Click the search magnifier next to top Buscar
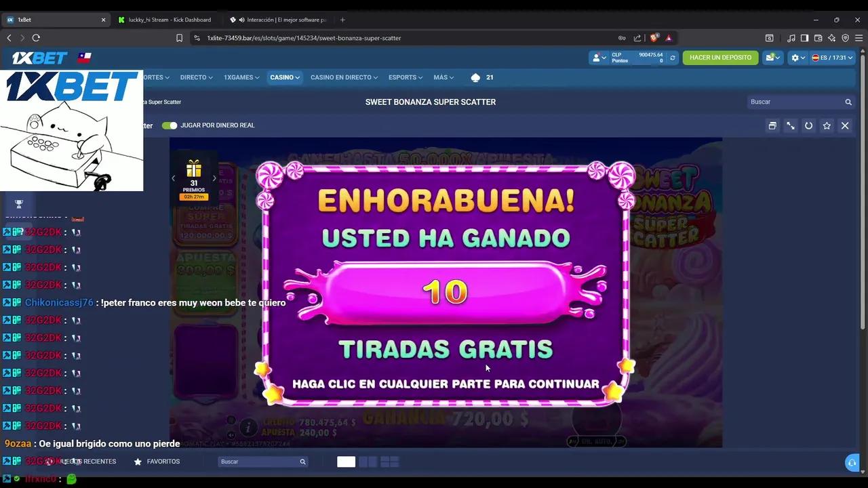The image size is (868, 488). pos(848,102)
